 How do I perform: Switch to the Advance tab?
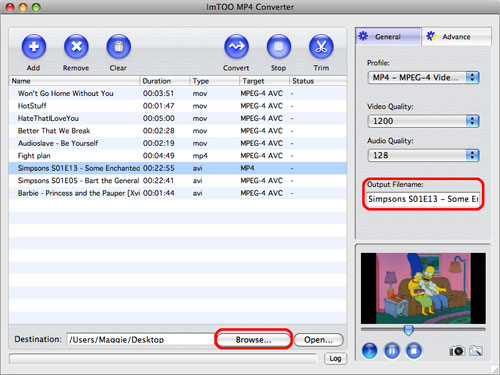coord(457,36)
